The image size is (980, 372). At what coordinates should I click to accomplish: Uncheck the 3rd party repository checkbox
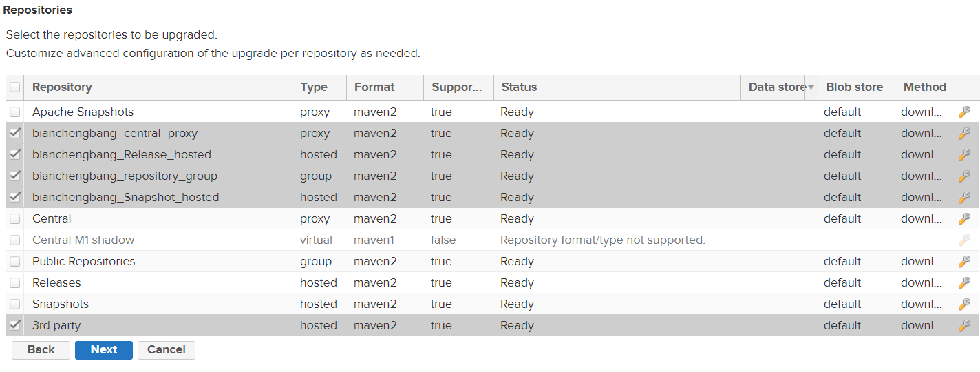point(14,325)
